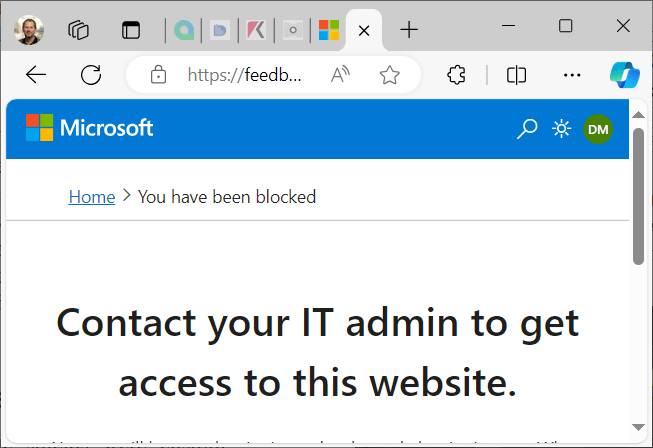653x448 pixels.
Task: Search the Microsoft site
Action: [527, 128]
